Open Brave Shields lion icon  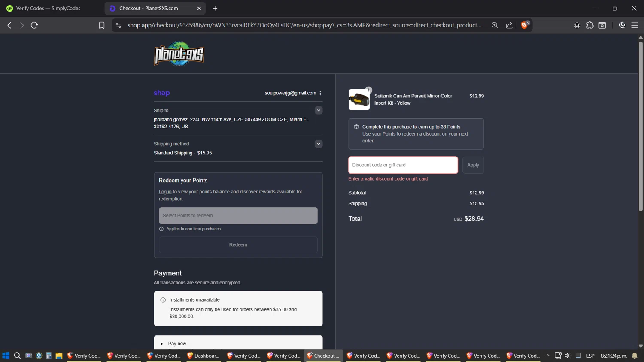(x=524, y=25)
